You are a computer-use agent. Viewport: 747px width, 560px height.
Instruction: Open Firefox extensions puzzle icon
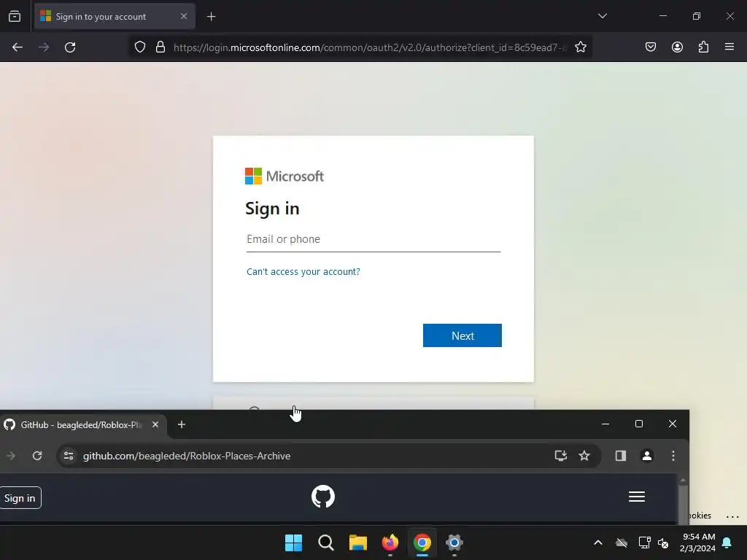coord(703,47)
